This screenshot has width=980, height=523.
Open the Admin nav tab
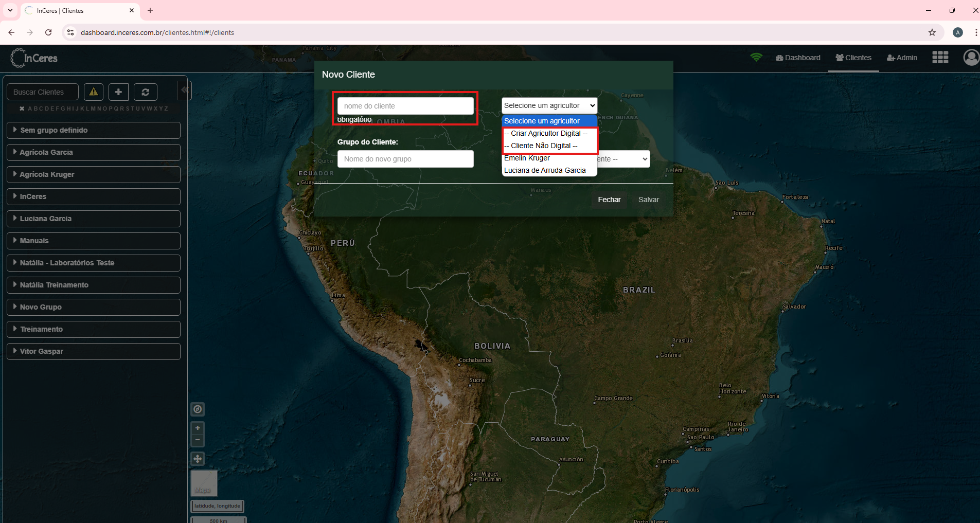[902, 58]
